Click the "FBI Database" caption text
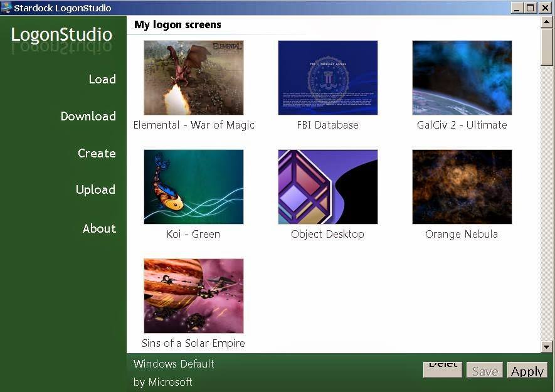This screenshot has height=392, width=555. tap(328, 125)
